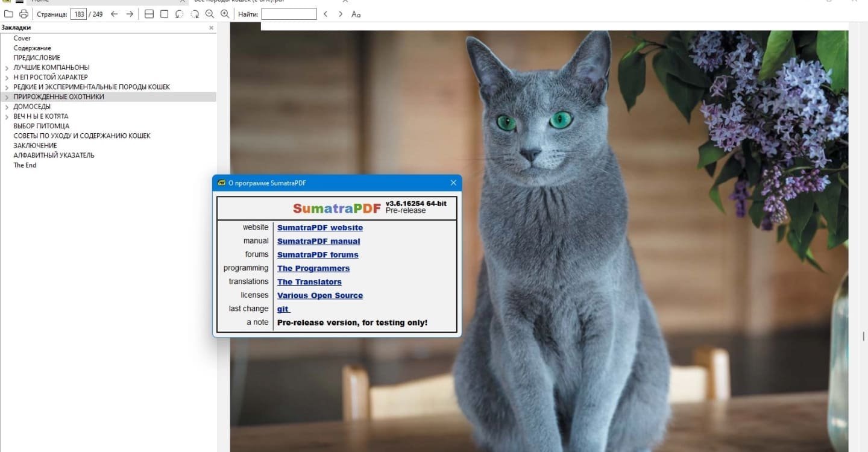Screen dimensions: 868x452
Task: Click the page number field showing 183
Action: pyautogui.click(x=79, y=14)
